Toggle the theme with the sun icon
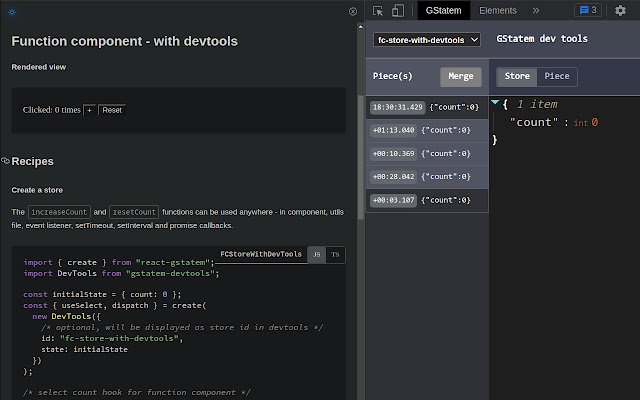This screenshot has height=400, width=640. pos(12,12)
